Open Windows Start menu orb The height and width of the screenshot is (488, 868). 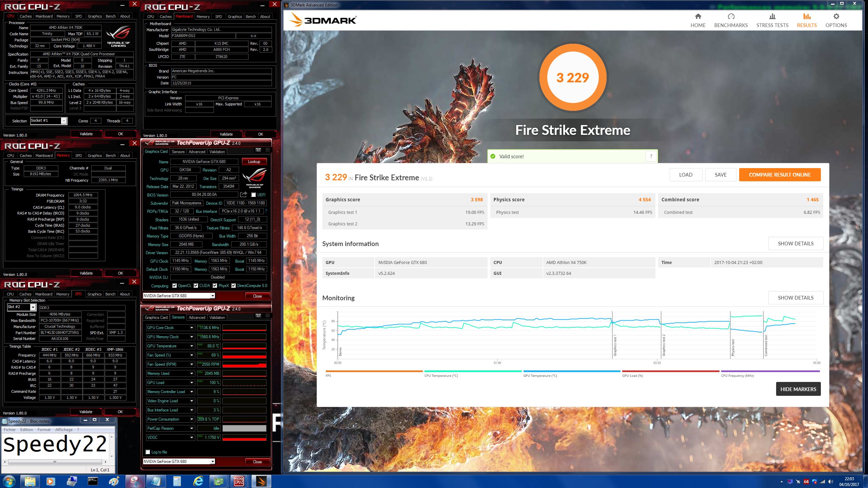pyautogui.click(x=8, y=481)
